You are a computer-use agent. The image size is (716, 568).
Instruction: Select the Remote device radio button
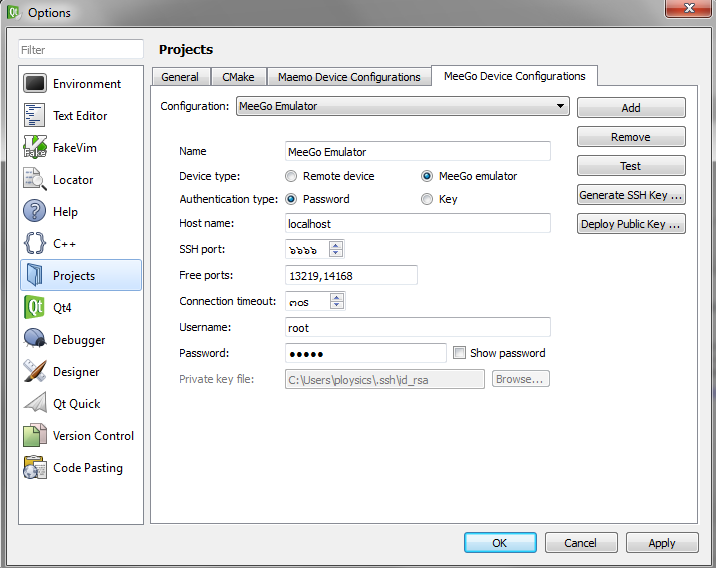tap(291, 176)
